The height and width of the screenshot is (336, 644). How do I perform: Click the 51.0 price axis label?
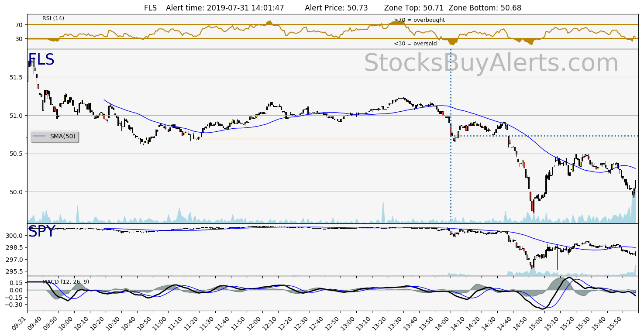[x=16, y=116]
